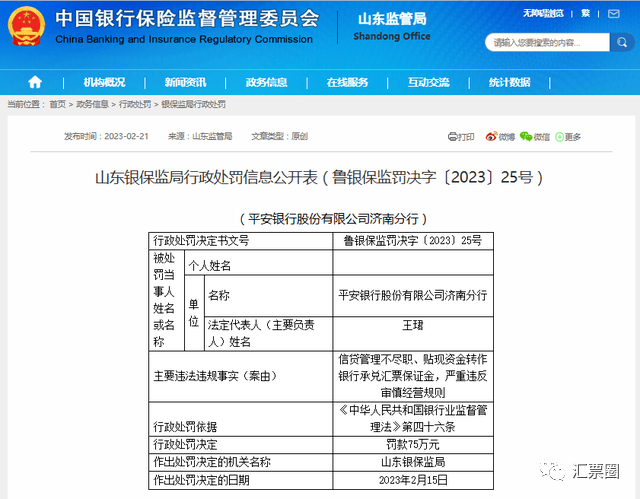Click table value cell 平安银行股份有限公司济南分行
Viewport: 640px width, 499px height.
pyautogui.click(x=413, y=295)
